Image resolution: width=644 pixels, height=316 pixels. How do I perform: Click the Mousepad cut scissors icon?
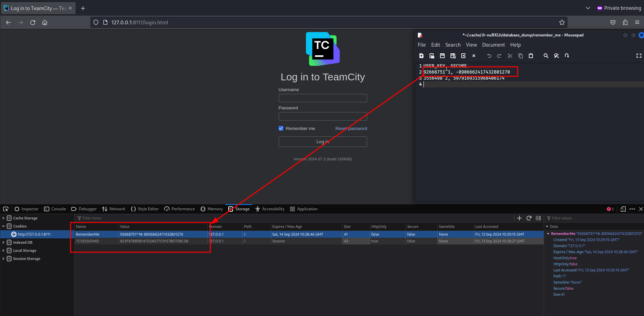pyautogui.click(x=510, y=56)
